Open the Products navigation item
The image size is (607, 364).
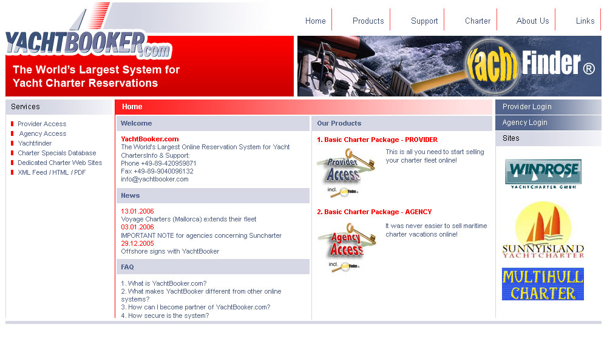coord(368,21)
